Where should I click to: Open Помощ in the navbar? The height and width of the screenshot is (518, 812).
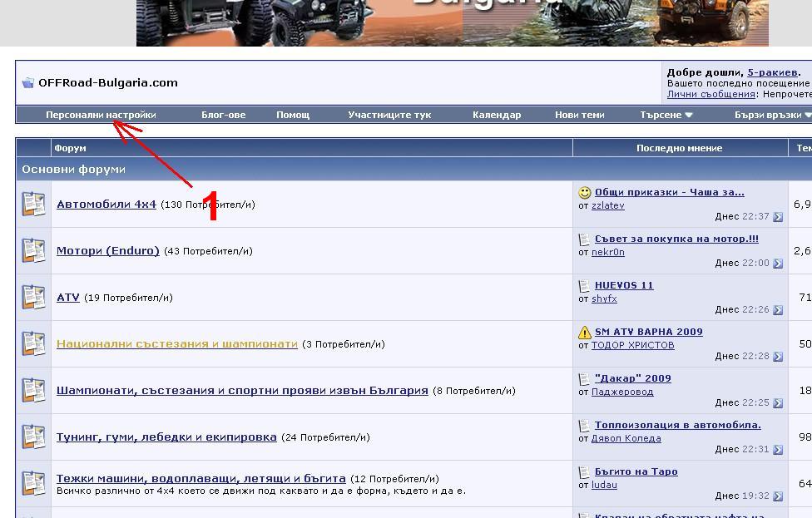point(293,115)
